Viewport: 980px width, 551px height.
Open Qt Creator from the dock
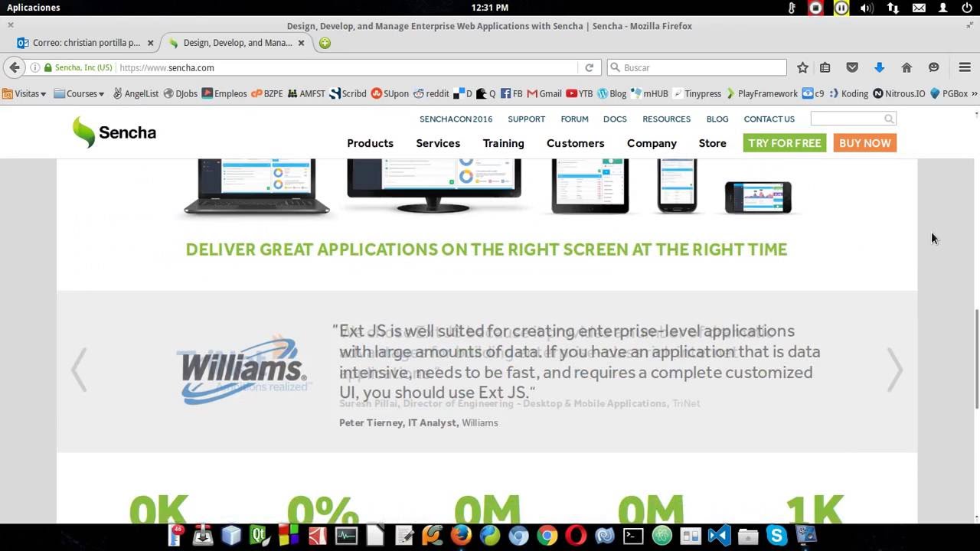(260, 536)
